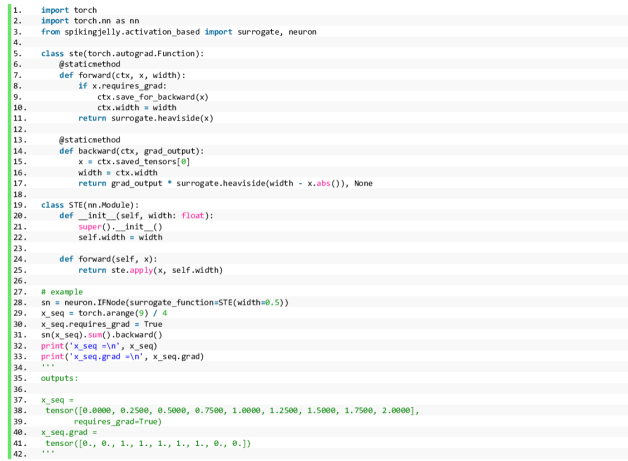The image size is (628, 461).
Task: Click 'x_seq = torch.arange(9) / 4' line
Action: [104, 313]
